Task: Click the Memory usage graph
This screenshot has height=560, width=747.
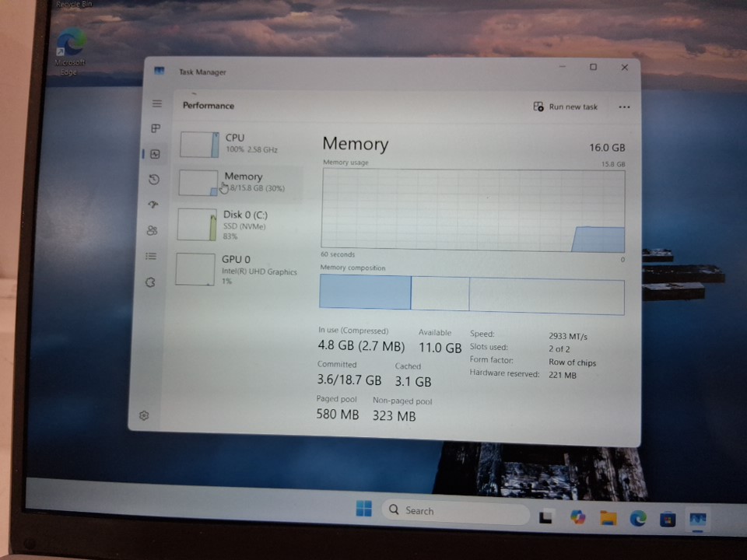Action: [x=472, y=210]
